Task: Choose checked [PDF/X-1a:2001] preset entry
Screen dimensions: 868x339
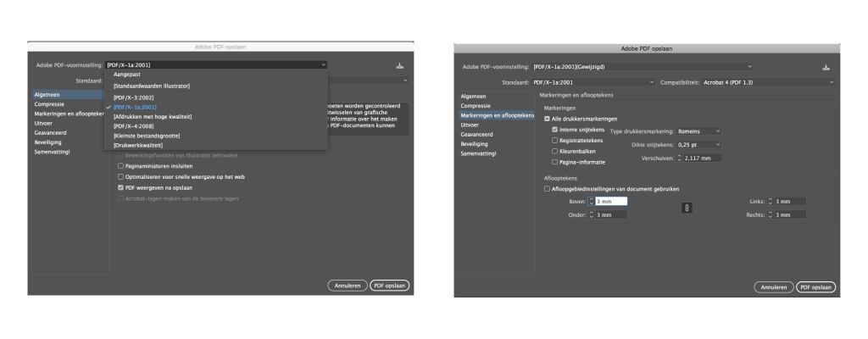Action: [216, 107]
